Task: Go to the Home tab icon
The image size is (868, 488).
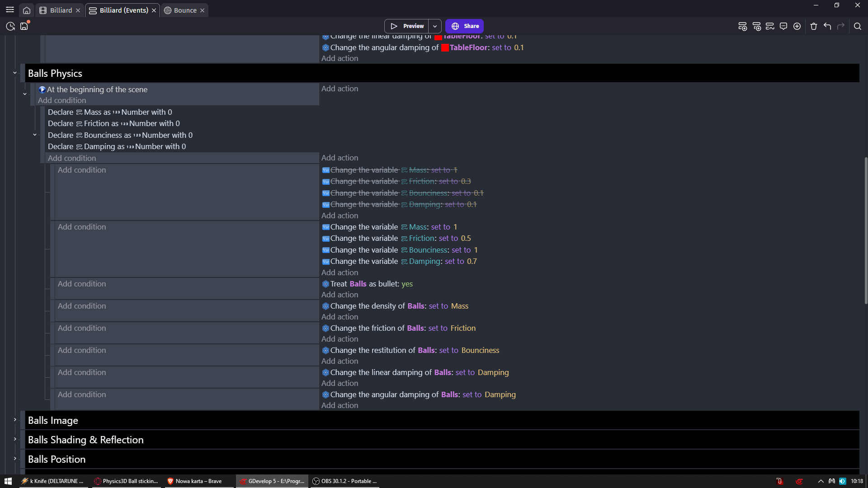Action: click(x=27, y=10)
